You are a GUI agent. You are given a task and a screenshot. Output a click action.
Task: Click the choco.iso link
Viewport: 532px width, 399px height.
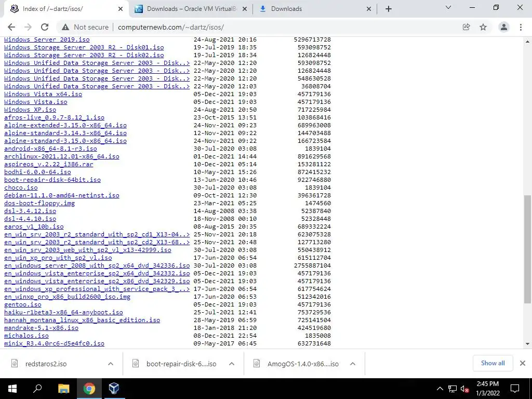pyautogui.click(x=21, y=188)
